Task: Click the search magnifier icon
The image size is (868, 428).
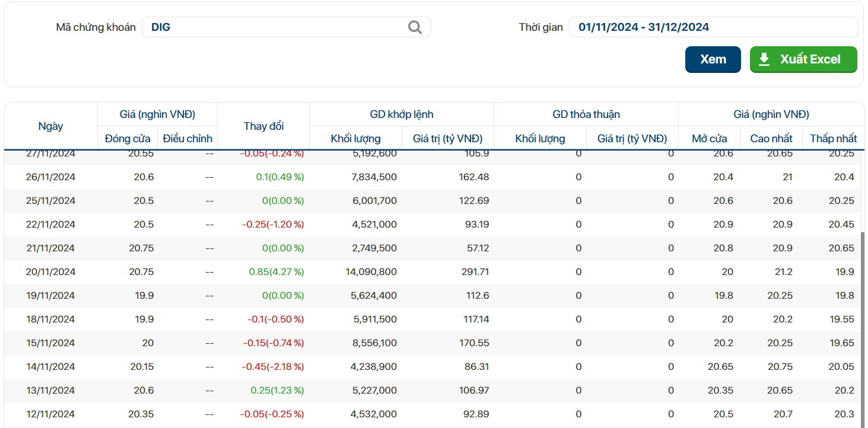Action: pyautogui.click(x=415, y=27)
